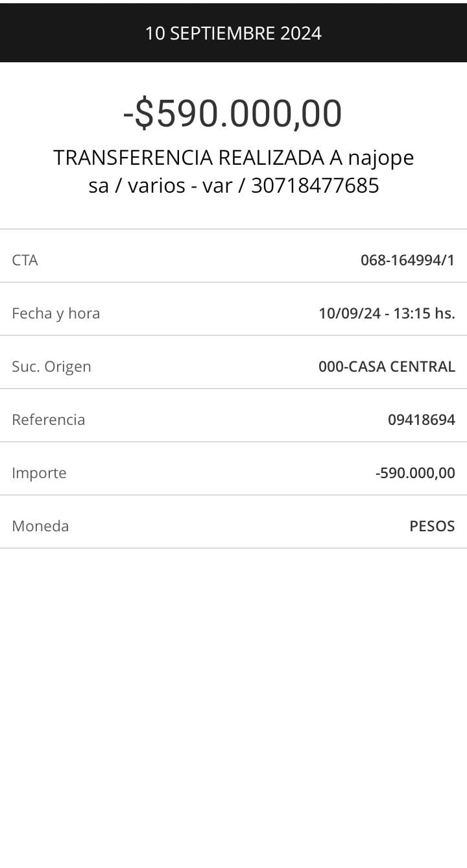Tap the time 13:15 hs.
The height and width of the screenshot is (868, 467).
tap(427, 313)
